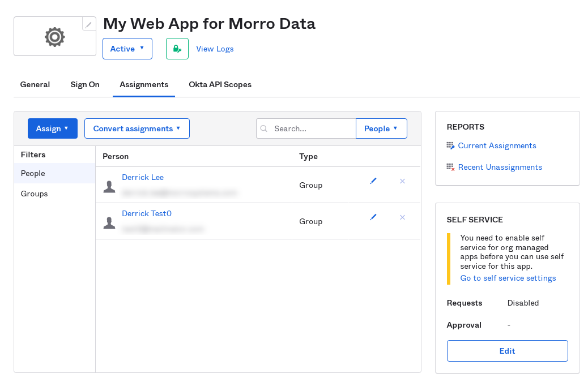The height and width of the screenshot is (382, 588).
Task: Remove Derrick Test0's assignment with X icon
Action: [402, 217]
